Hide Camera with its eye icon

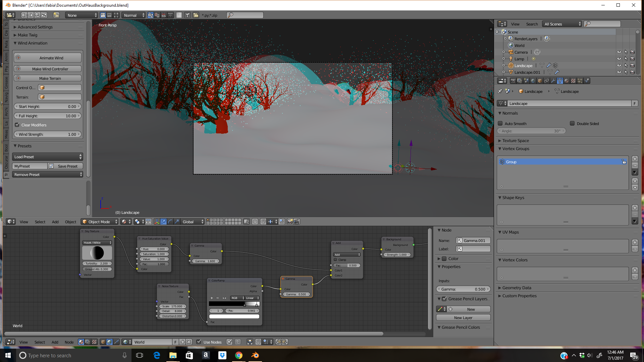tap(619, 52)
